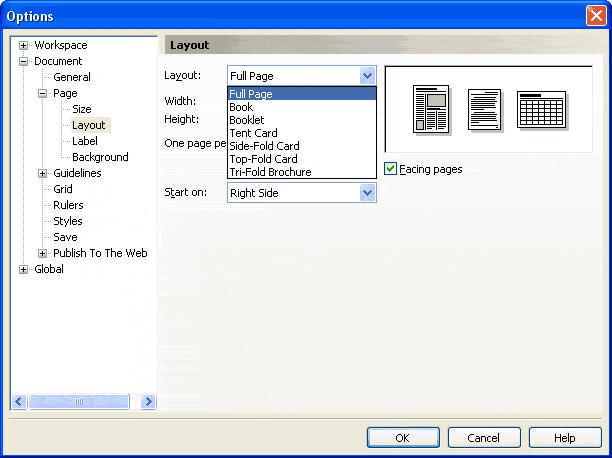This screenshot has height=458, width=612.
Task: Expand the Guidelines tree node
Action: tap(43, 173)
